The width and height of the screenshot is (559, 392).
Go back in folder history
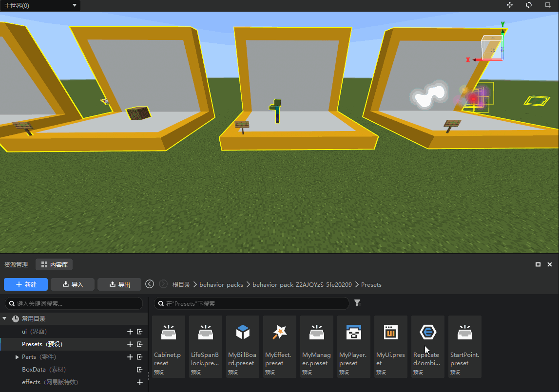pos(150,284)
